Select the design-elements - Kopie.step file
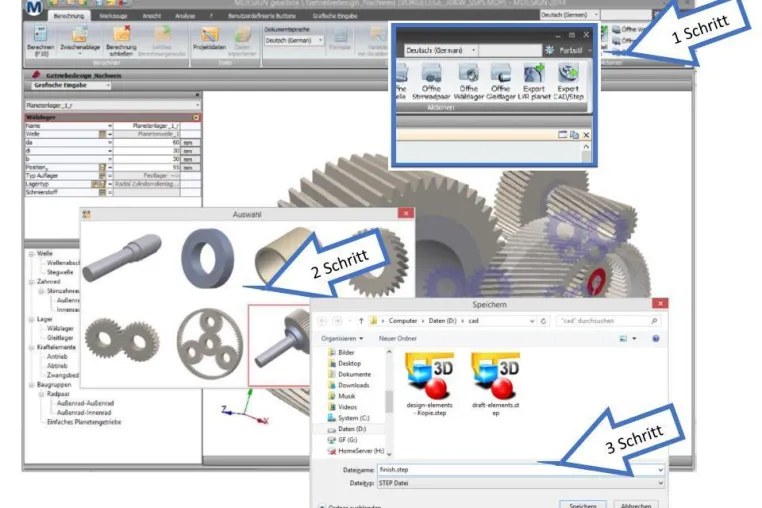 click(430, 383)
